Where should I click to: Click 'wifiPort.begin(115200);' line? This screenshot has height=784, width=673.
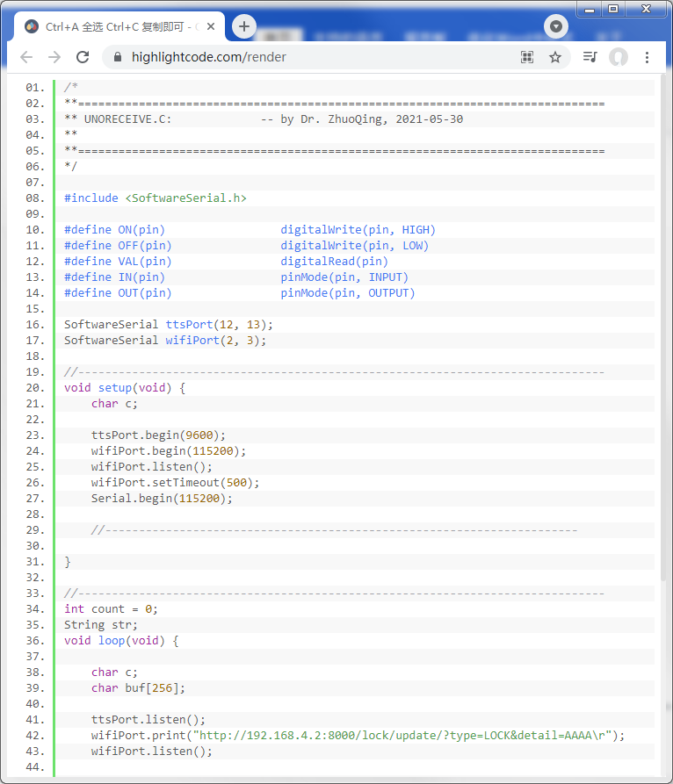click(169, 451)
